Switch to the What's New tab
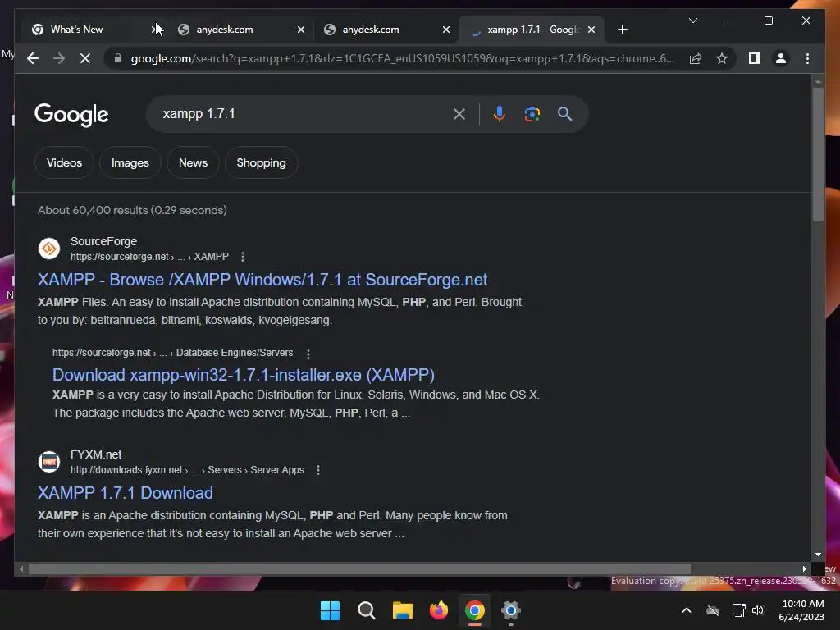This screenshot has height=630, width=840. 76,30
